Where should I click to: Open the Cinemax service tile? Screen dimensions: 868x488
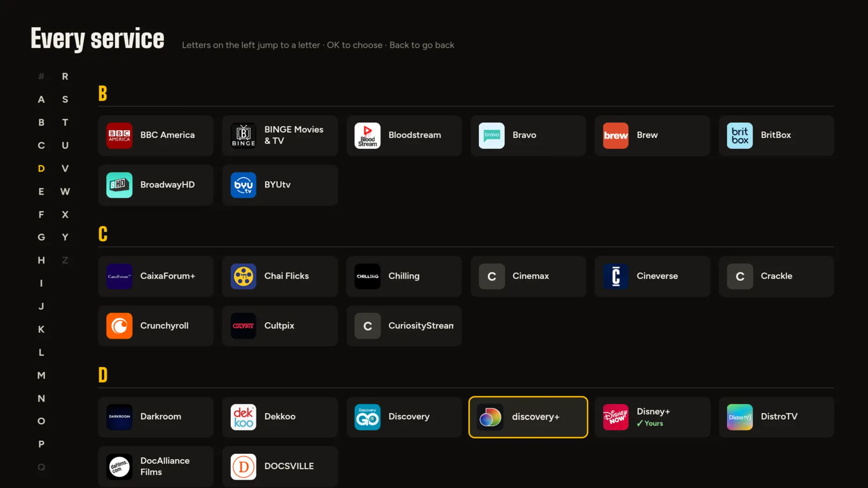coord(528,277)
